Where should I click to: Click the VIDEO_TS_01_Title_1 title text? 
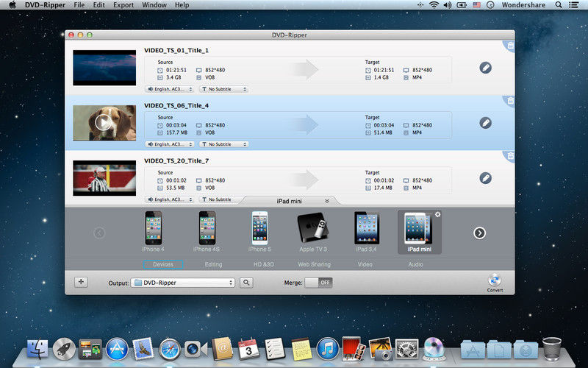[x=176, y=50]
